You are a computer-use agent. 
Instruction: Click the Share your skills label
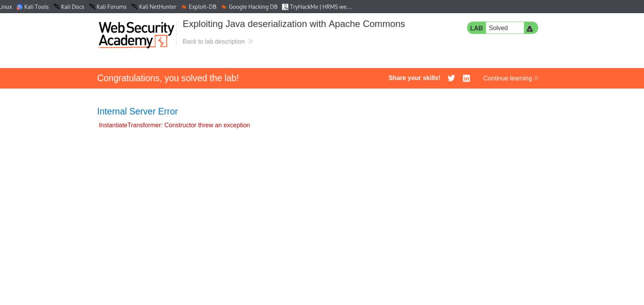point(414,78)
